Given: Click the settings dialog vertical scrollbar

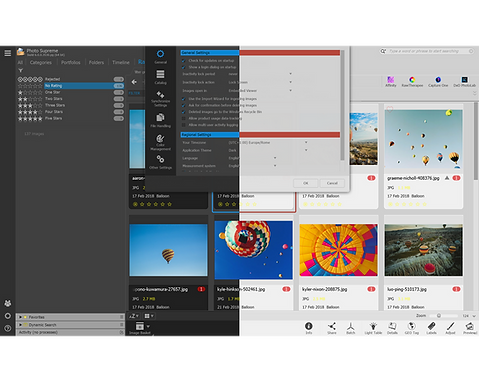Looking at the screenshot, I should [342, 105].
